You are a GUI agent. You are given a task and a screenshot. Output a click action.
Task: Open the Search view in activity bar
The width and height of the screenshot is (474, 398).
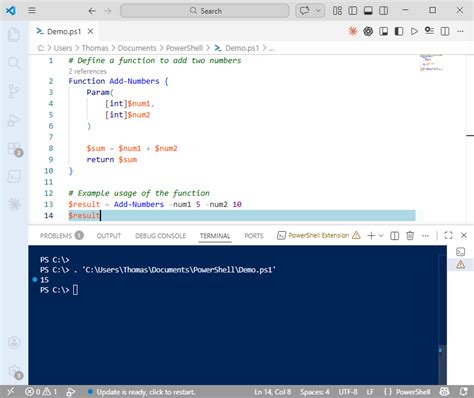click(14, 63)
